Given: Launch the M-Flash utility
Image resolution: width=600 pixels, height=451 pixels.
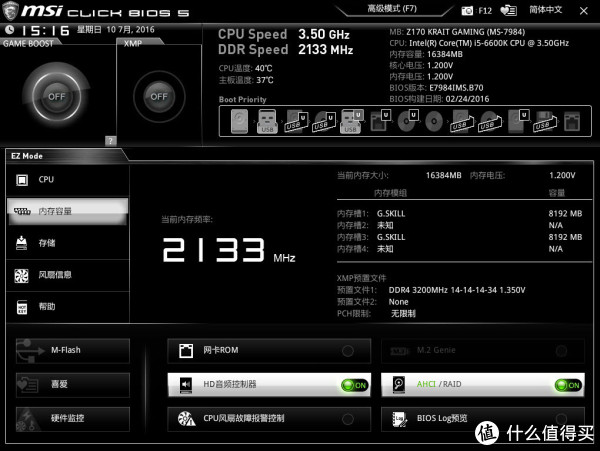Looking at the screenshot, I should pyautogui.click(x=72, y=350).
